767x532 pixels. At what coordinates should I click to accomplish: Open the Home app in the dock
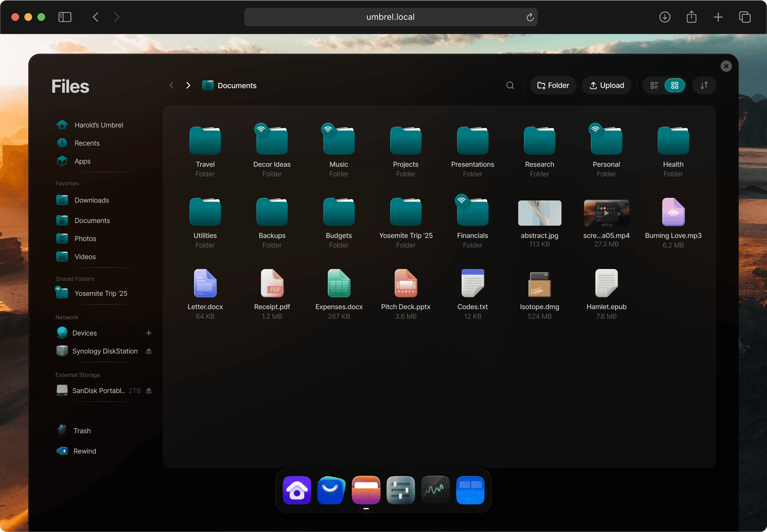click(x=297, y=490)
